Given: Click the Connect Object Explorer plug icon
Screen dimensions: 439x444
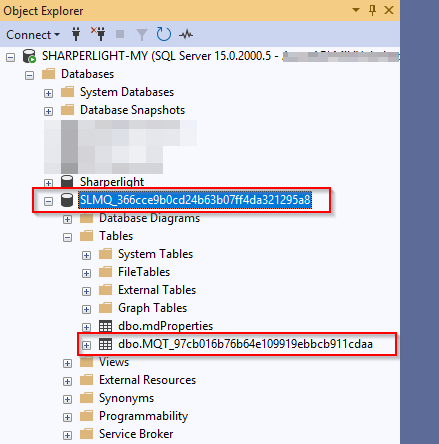Looking at the screenshot, I should [76, 34].
